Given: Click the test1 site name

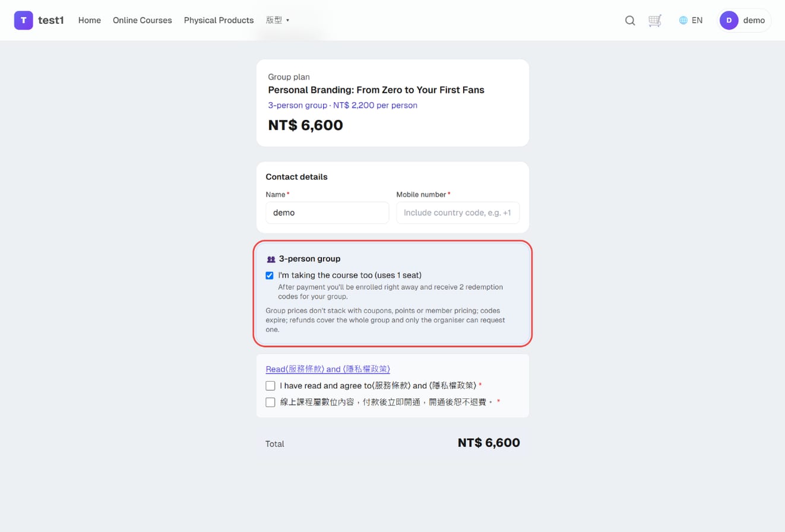Looking at the screenshot, I should point(51,20).
